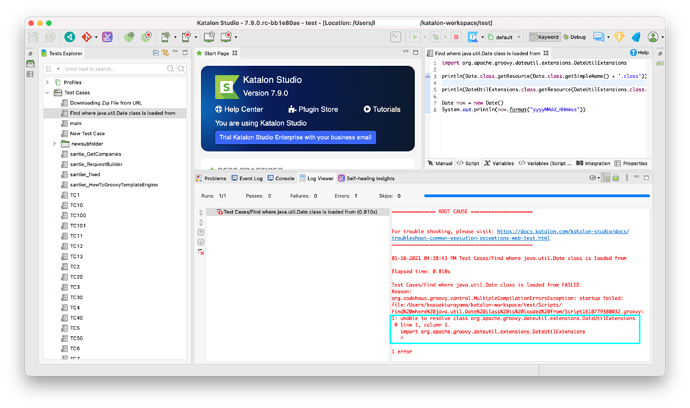Open the dropdown beside Record Windows icon
690x408 pixels.
(236, 37)
